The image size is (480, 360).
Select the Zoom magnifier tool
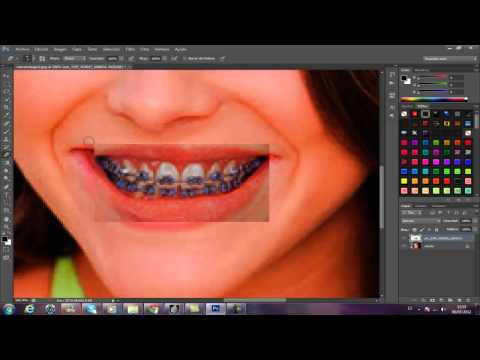pos(6,227)
